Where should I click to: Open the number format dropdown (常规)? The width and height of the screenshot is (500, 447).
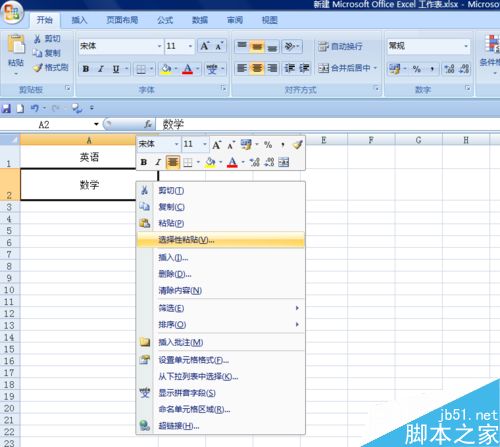point(466,46)
